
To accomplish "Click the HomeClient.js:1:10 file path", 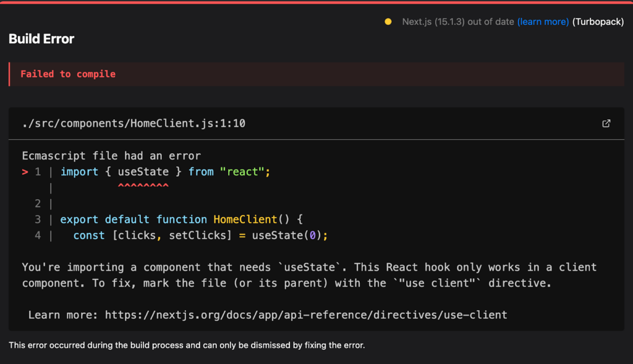I will (134, 124).
